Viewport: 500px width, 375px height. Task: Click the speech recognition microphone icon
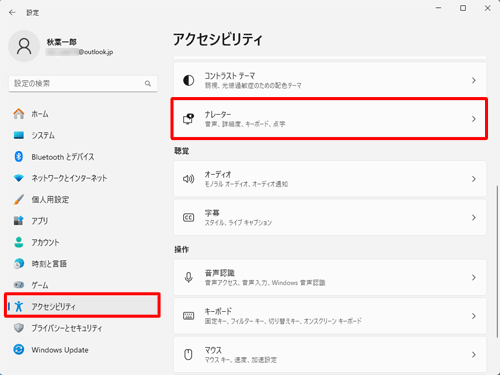click(189, 277)
